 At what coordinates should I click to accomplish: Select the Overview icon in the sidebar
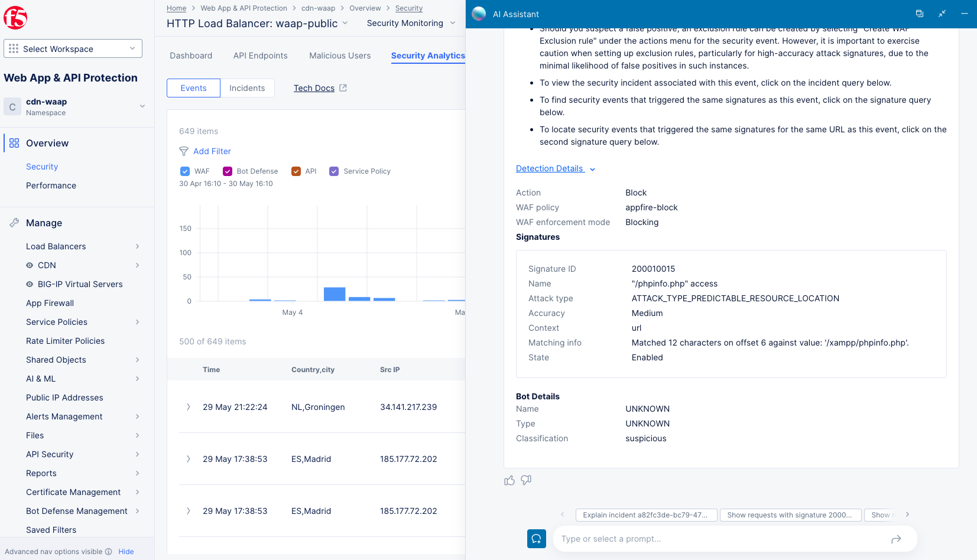pyautogui.click(x=14, y=143)
